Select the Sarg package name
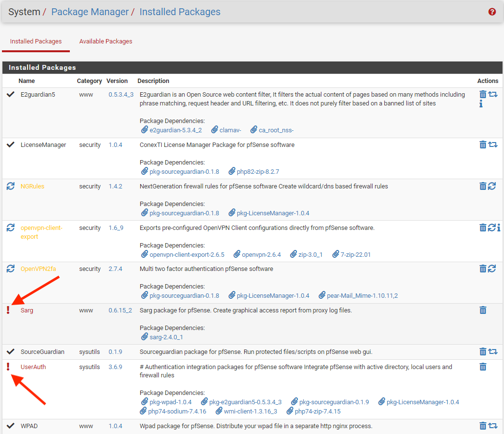The height and width of the screenshot is (434, 504). pyautogui.click(x=27, y=310)
